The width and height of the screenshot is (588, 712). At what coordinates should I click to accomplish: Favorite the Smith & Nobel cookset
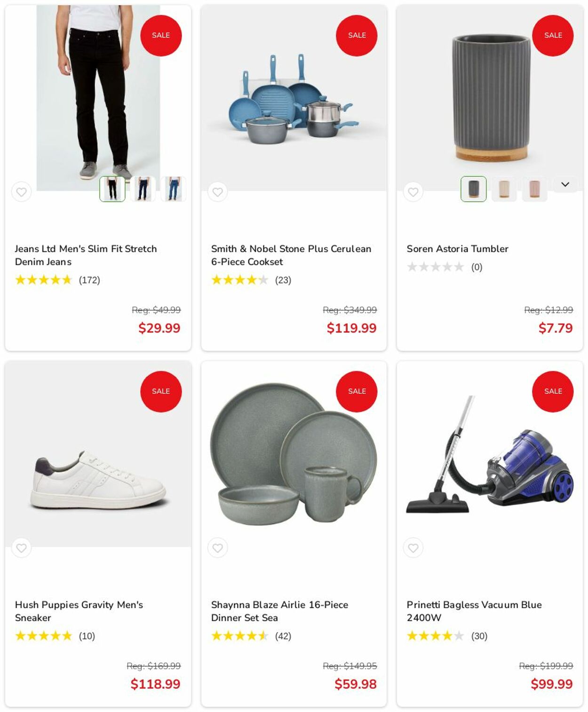point(217,192)
